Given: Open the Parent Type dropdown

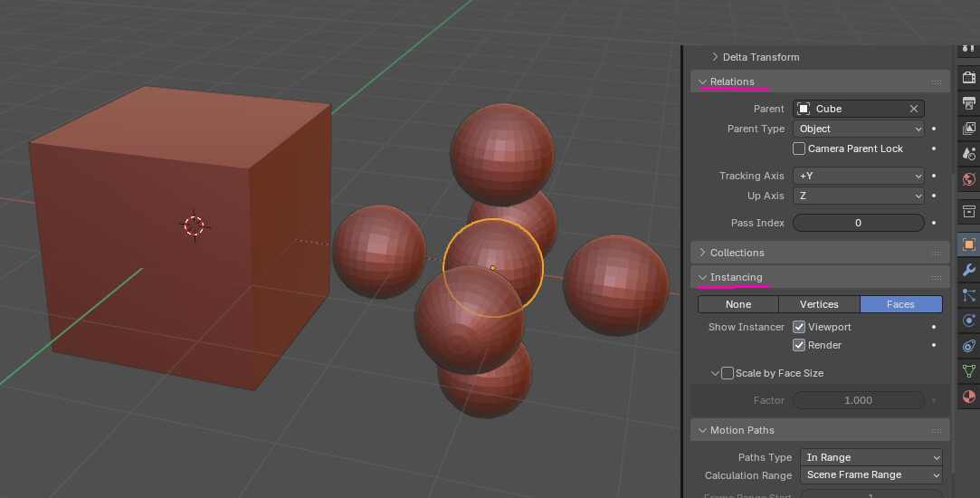Looking at the screenshot, I should point(858,129).
